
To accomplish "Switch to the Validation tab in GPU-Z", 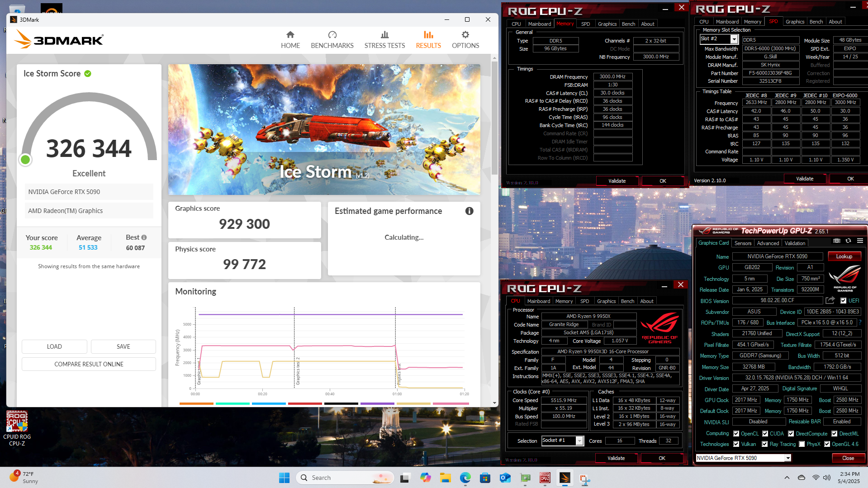I will [x=795, y=243].
